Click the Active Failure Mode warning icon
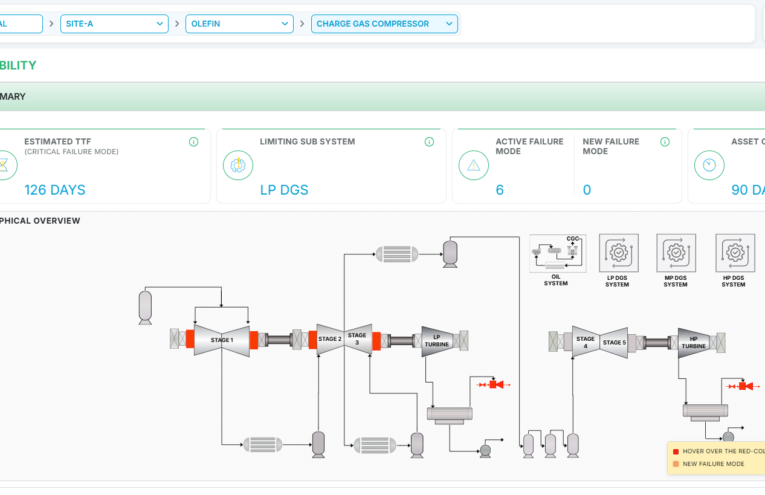The height and width of the screenshot is (495, 765). coord(474,165)
